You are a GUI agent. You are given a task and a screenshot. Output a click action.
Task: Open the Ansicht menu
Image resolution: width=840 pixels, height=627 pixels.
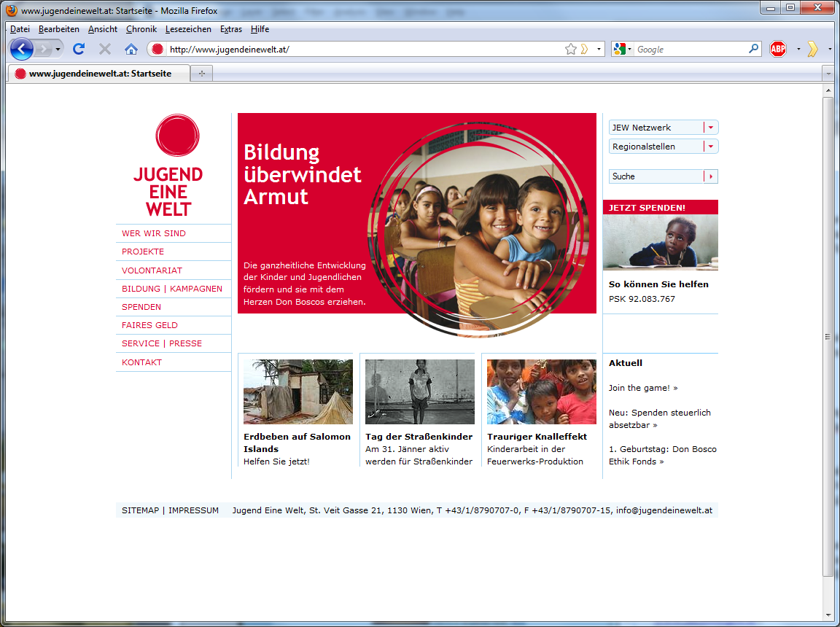[103, 29]
